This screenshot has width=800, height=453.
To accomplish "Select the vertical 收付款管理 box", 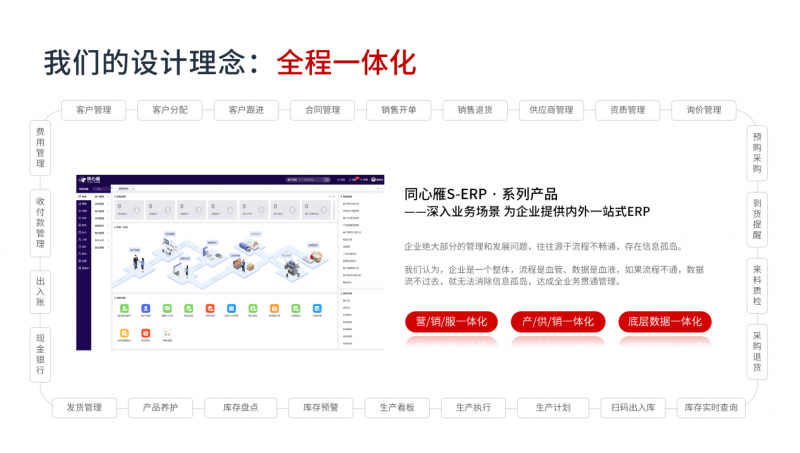I will point(40,222).
